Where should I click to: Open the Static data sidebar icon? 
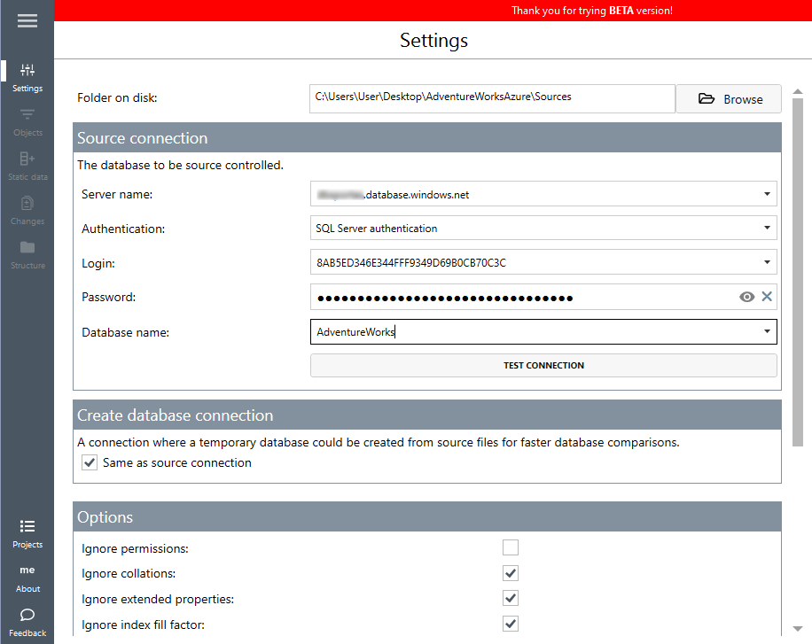pos(27,159)
